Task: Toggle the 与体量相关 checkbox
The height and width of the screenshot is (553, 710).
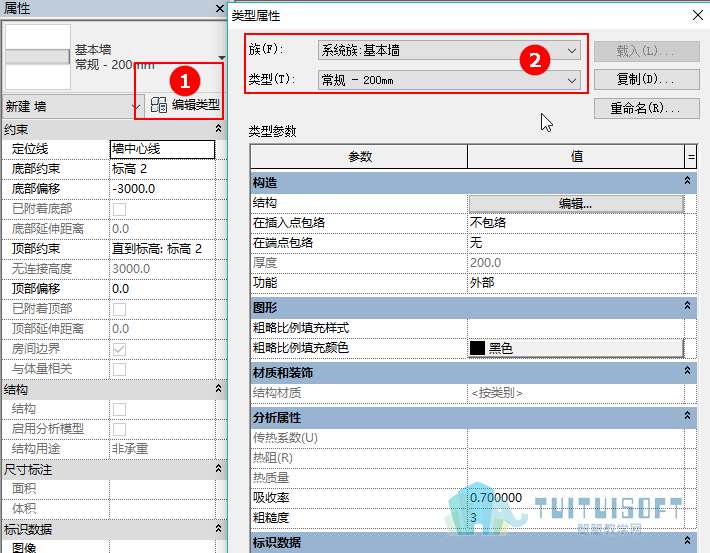Action: 120,369
